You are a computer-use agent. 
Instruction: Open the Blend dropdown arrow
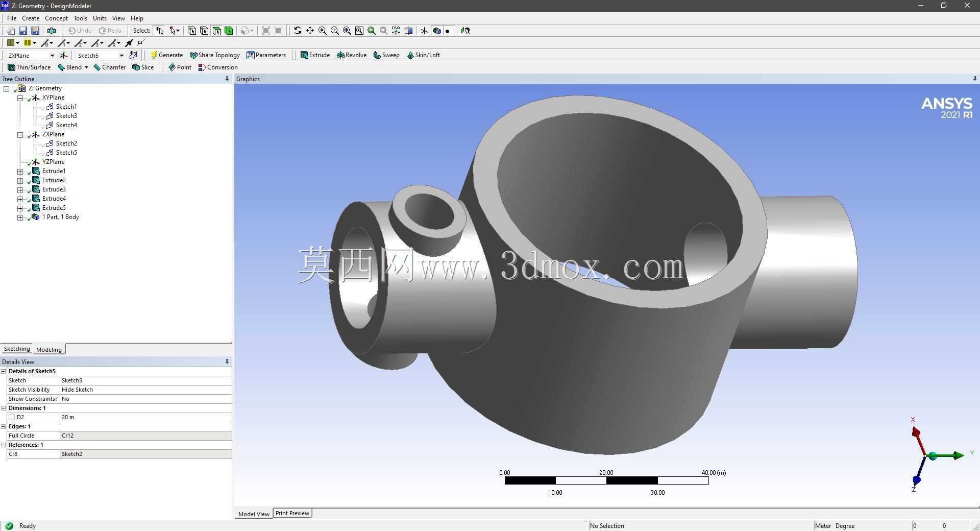(86, 67)
